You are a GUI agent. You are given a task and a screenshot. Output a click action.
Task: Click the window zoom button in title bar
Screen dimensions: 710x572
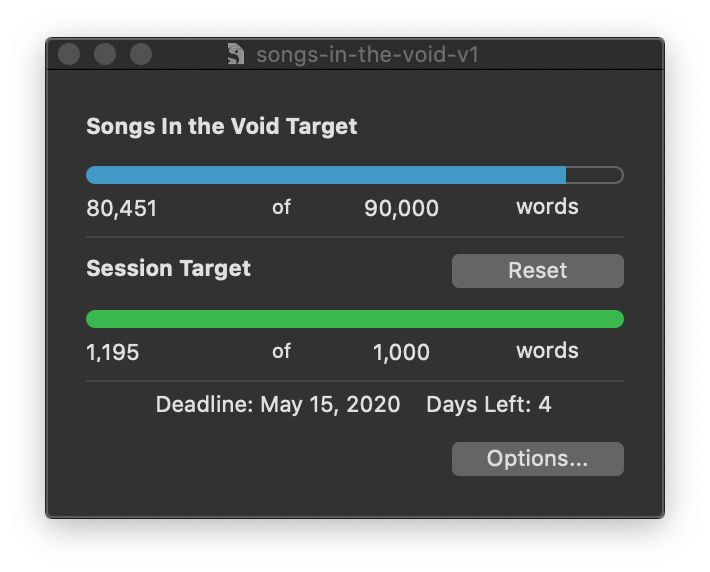pos(141,54)
